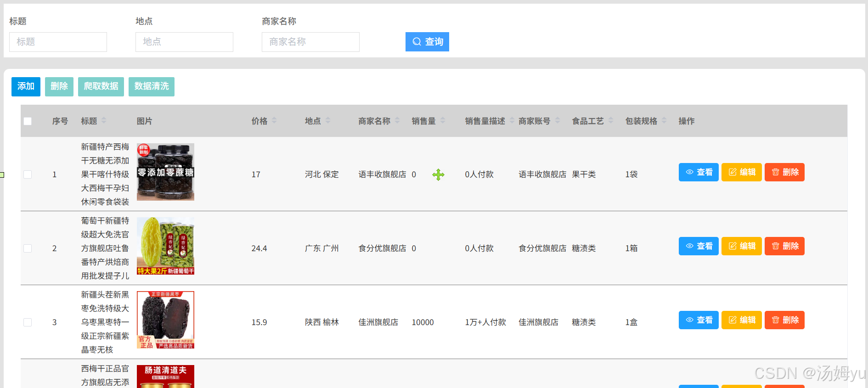Image resolution: width=868 pixels, height=388 pixels.
Task: Click the price cell 15.9
Action: (x=259, y=322)
